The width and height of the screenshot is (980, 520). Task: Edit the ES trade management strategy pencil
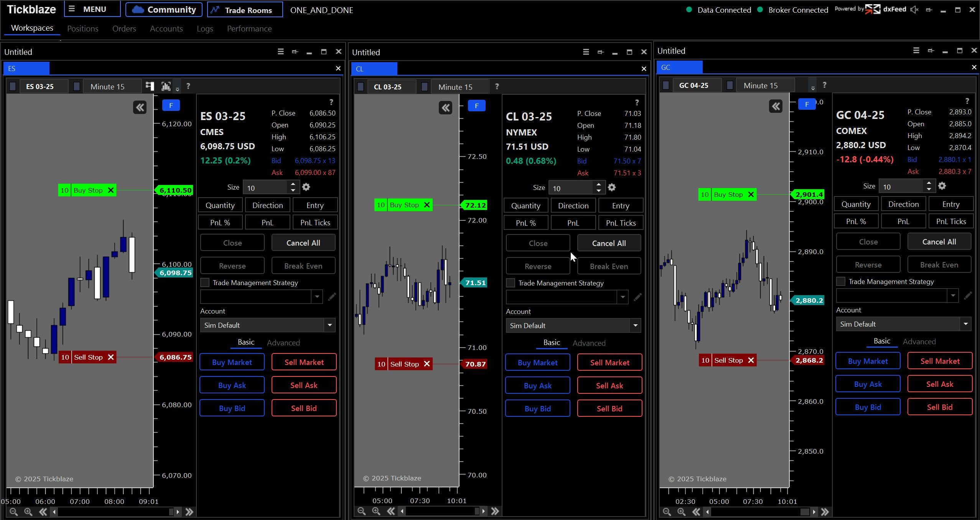pos(332,297)
